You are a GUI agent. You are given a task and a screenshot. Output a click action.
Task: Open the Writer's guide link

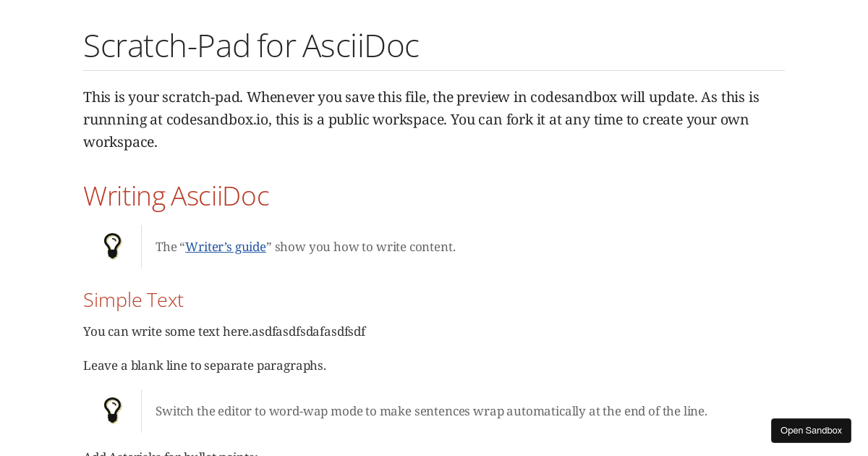click(x=225, y=246)
